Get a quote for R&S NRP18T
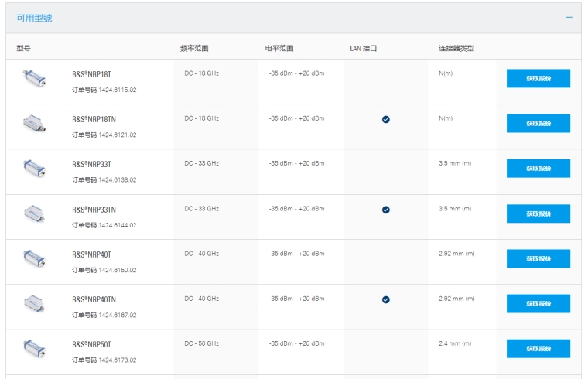The width and height of the screenshot is (588, 379). pyautogui.click(x=538, y=78)
